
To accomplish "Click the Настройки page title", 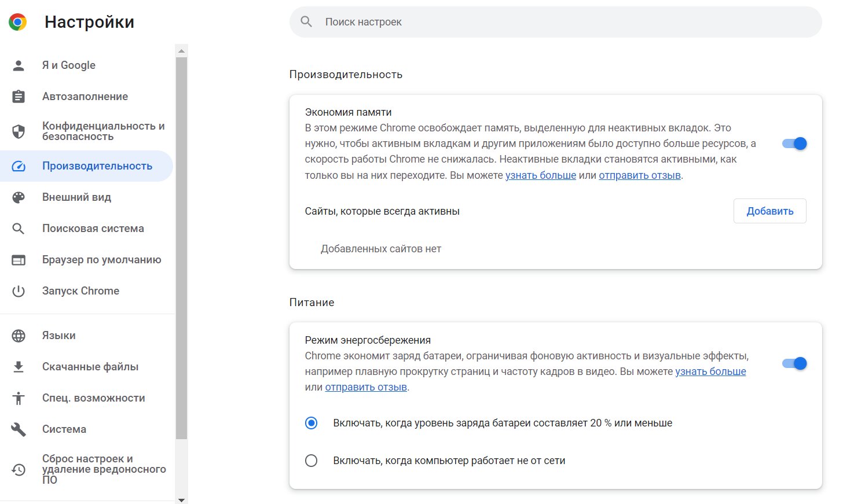I will (89, 22).
